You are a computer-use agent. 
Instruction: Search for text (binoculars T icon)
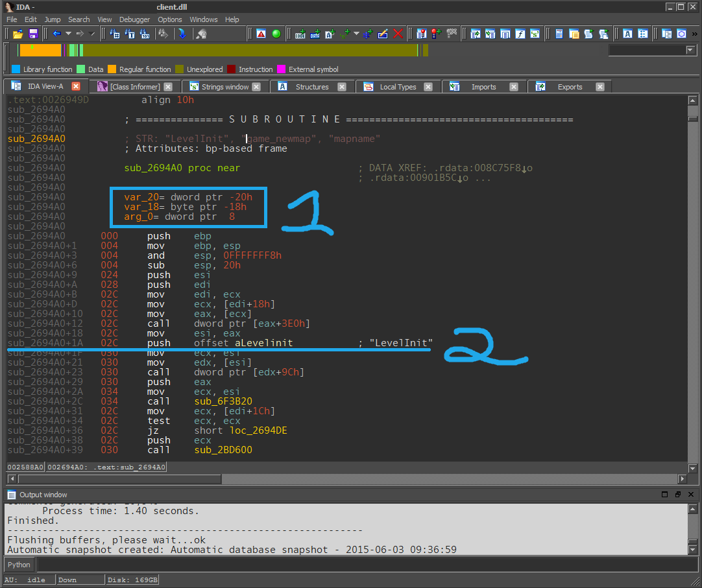[x=130, y=34]
